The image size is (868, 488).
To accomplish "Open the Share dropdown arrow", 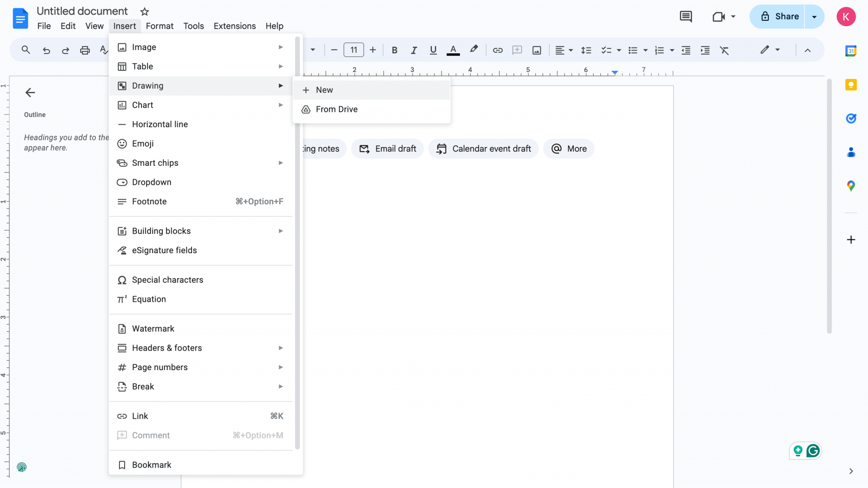I will (x=814, y=17).
